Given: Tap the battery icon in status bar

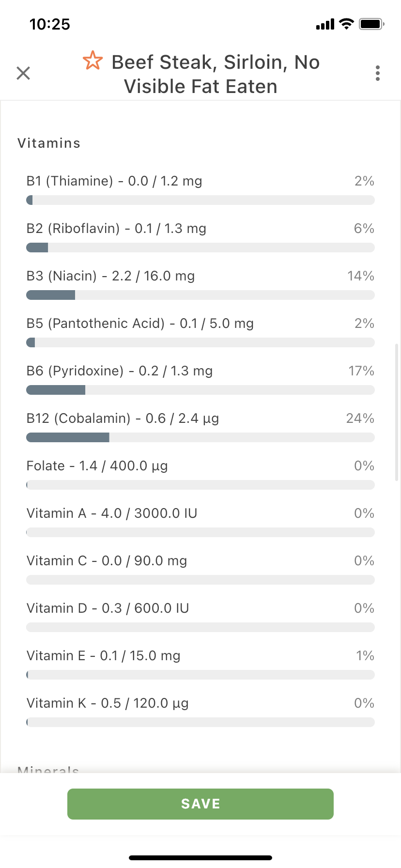Looking at the screenshot, I should coord(371,24).
